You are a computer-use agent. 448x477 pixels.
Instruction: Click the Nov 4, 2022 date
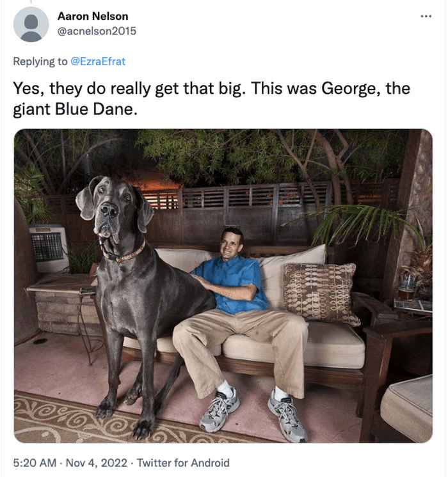pyautogui.click(x=97, y=463)
